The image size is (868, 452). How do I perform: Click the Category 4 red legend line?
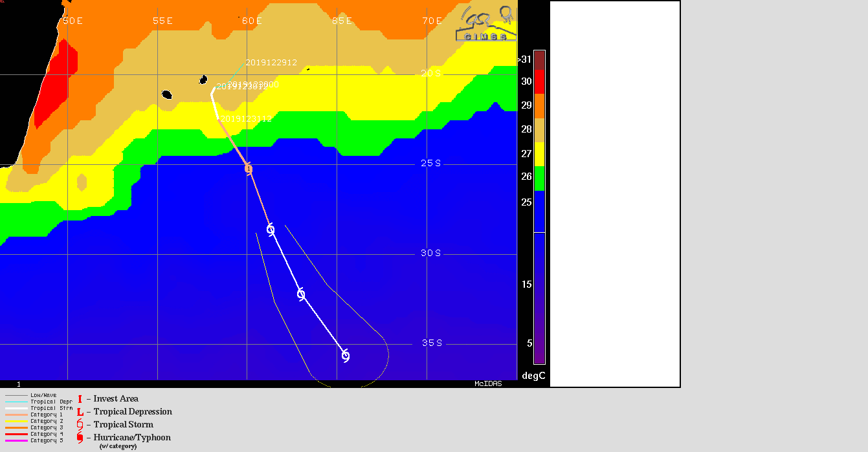[x=17, y=434]
